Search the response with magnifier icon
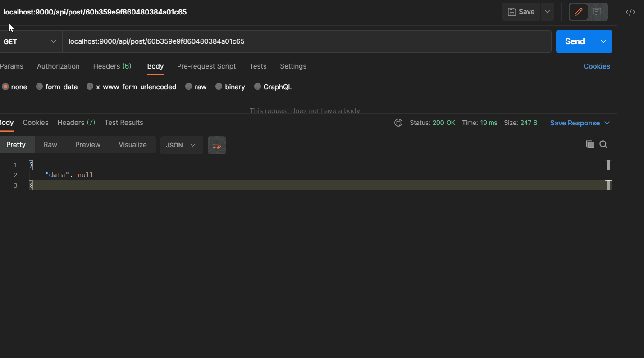644x358 pixels. tap(603, 144)
